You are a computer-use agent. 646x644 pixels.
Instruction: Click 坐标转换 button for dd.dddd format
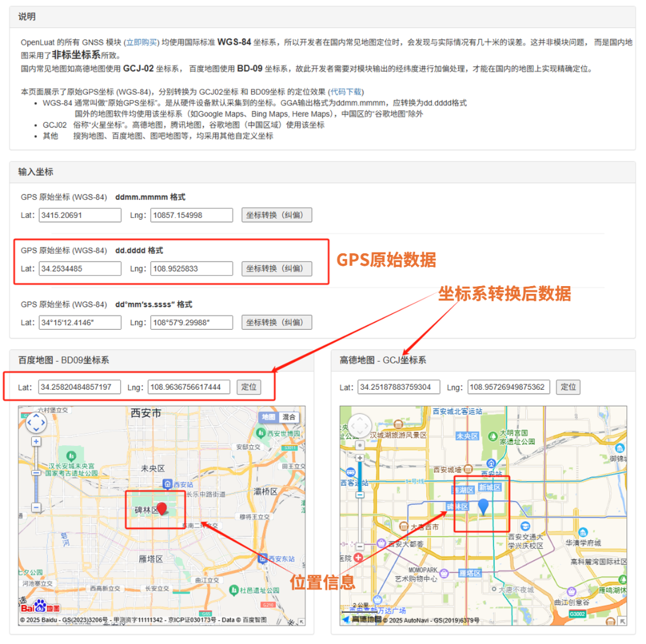[276, 268]
